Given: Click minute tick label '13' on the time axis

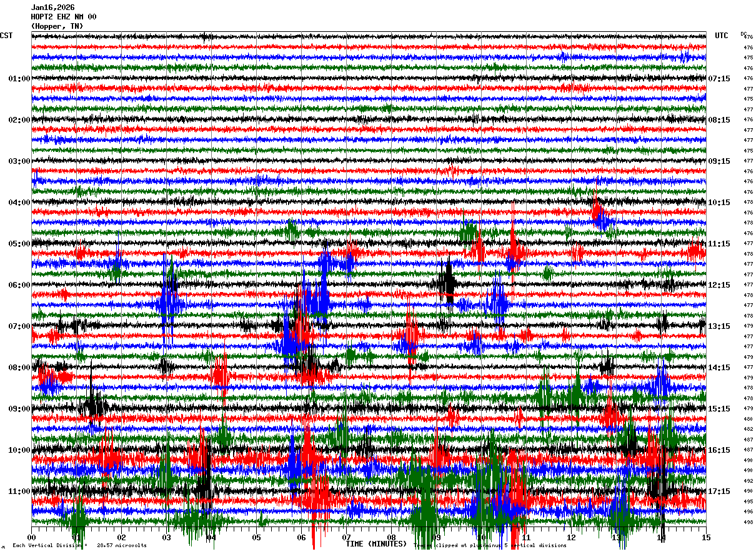Looking at the screenshot, I should pos(616,538).
